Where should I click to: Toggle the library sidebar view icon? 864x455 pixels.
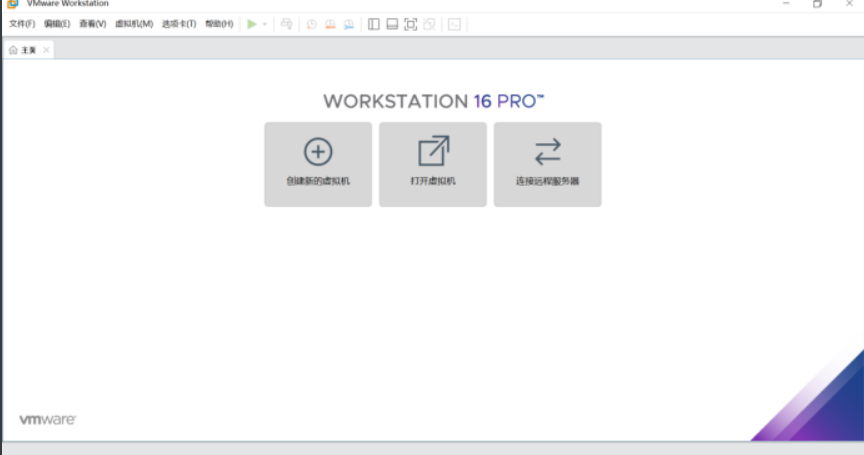(374, 24)
